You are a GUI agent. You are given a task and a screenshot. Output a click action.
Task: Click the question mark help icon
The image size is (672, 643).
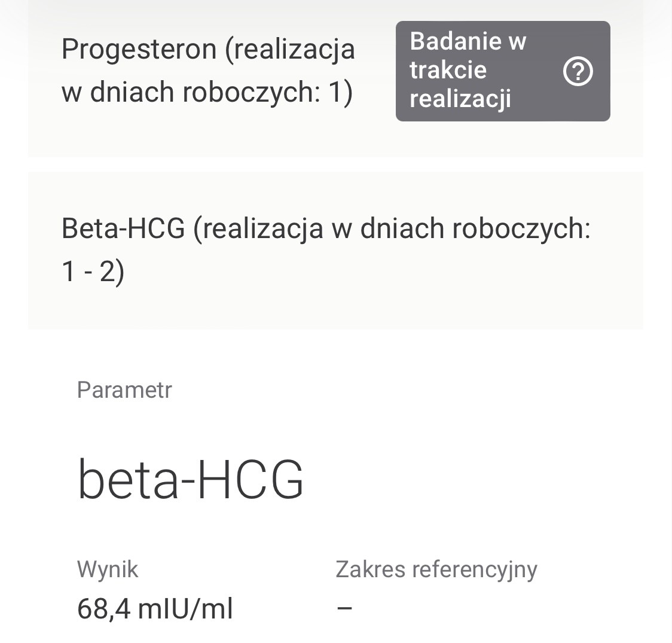coord(578,72)
